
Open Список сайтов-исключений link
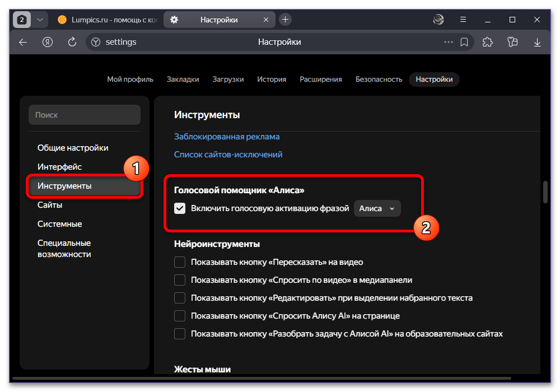(228, 155)
